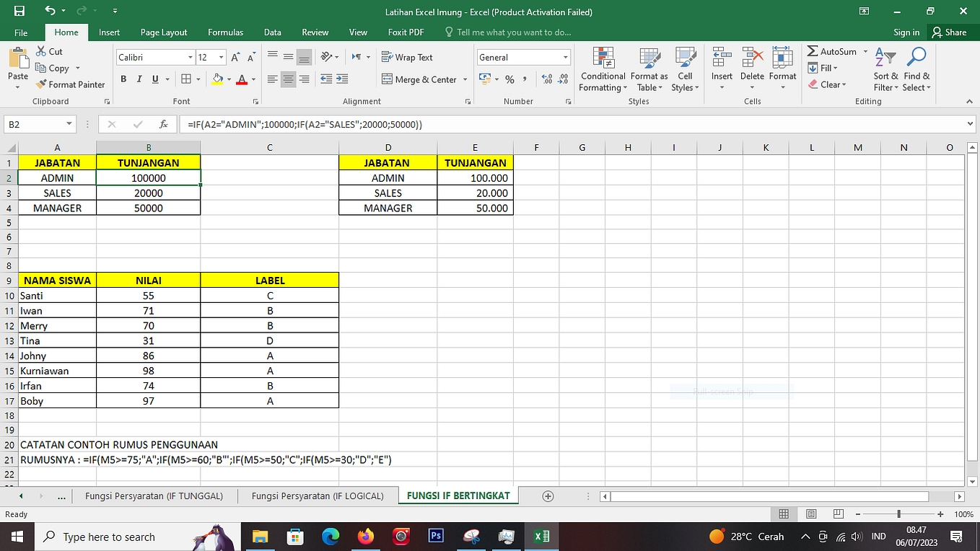Select the Wrap Text icon
Image resolution: width=980 pixels, height=551 pixels.
(x=387, y=57)
